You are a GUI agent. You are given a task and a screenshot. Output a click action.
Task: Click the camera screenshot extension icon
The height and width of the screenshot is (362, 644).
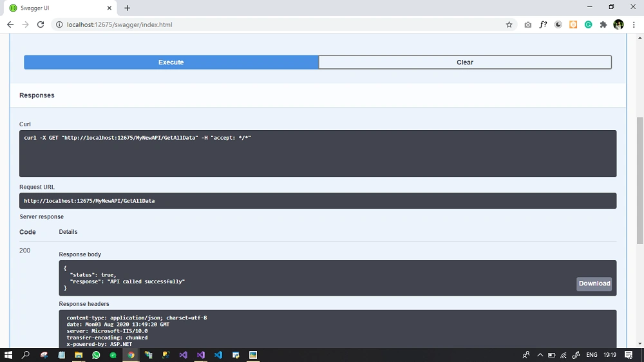pyautogui.click(x=528, y=24)
